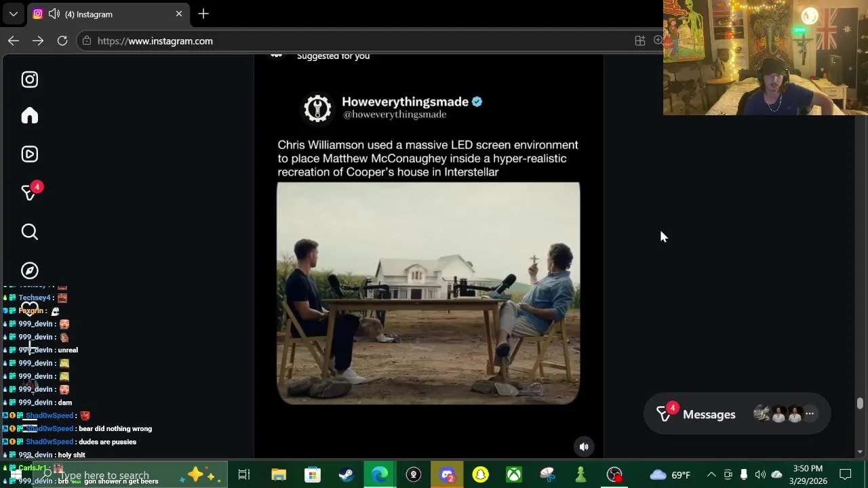Open OneDrive cloud tray icon
This screenshot has height=488, width=868.
point(777,474)
